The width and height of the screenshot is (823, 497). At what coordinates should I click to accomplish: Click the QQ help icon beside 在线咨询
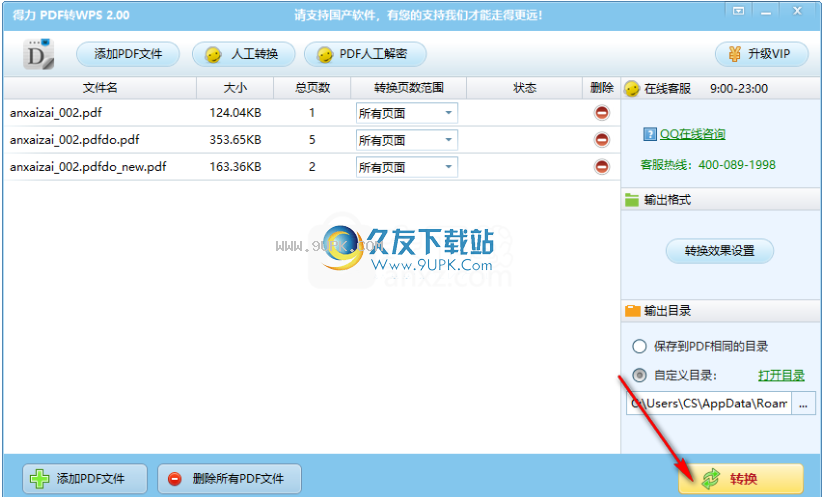click(x=649, y=134)
